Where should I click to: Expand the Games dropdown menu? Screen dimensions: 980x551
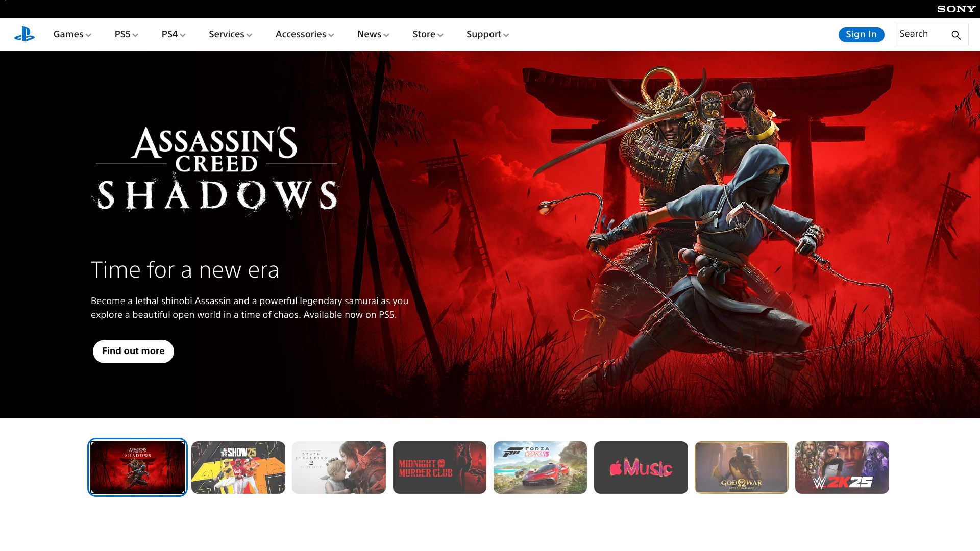tap(72, 34)
